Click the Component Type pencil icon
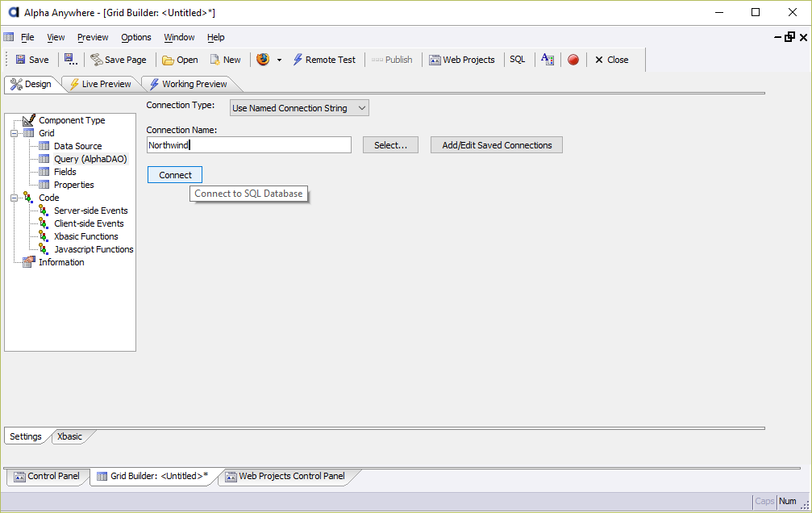Viewport: 812px width, 513px height. point(29,120)
